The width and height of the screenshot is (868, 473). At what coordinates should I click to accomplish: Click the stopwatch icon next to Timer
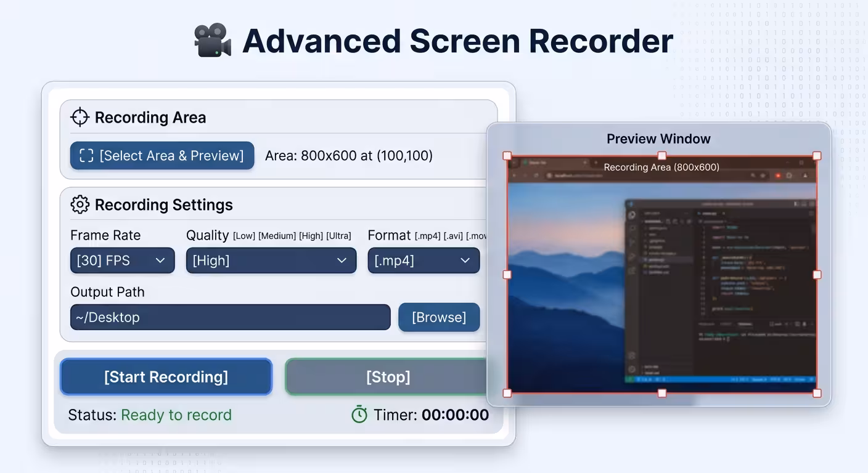click(x=359, y=414)
